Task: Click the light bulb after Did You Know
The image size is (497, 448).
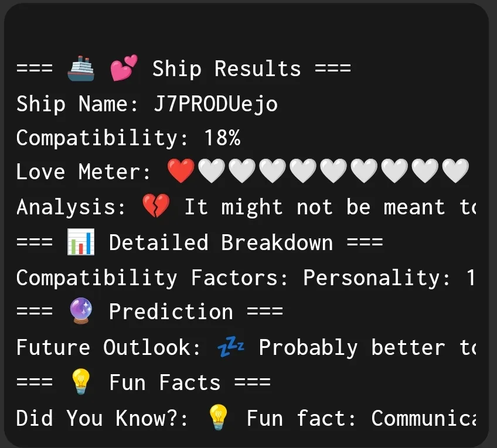Action: click(x=218, y=418)
